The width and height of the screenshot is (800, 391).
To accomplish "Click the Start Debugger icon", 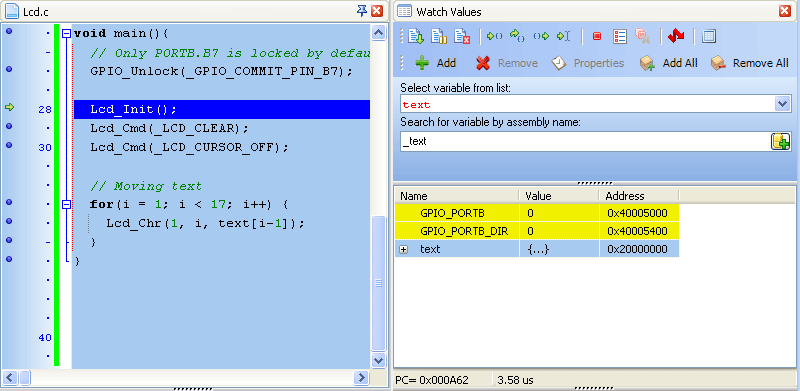I will tap(416, 36).
